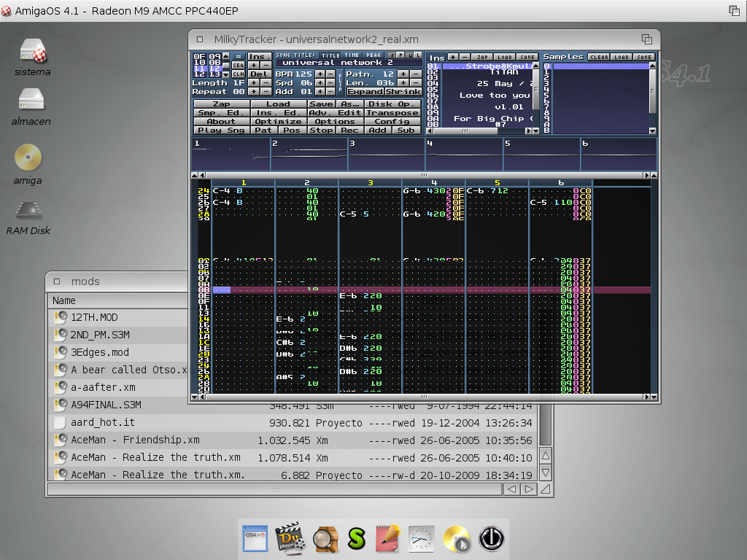Toggle the FLIP panel button
This screenshot has width=747, height=560.
point(340,82)
